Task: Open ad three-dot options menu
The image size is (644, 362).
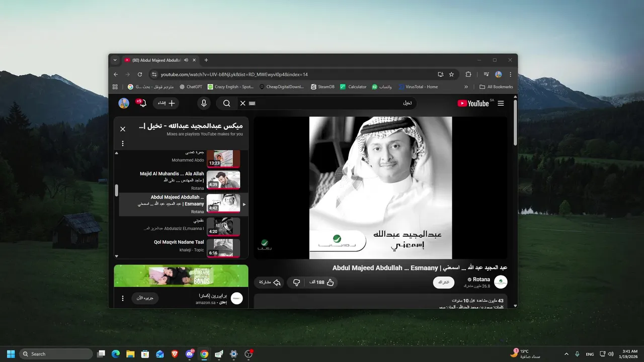Action: click(x=122, y=298)
